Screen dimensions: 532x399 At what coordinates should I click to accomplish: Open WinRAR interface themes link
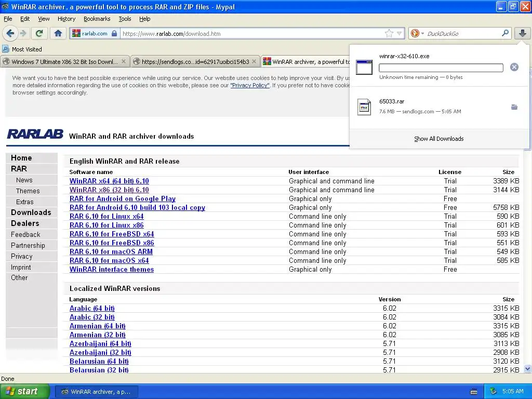[112, 269]
